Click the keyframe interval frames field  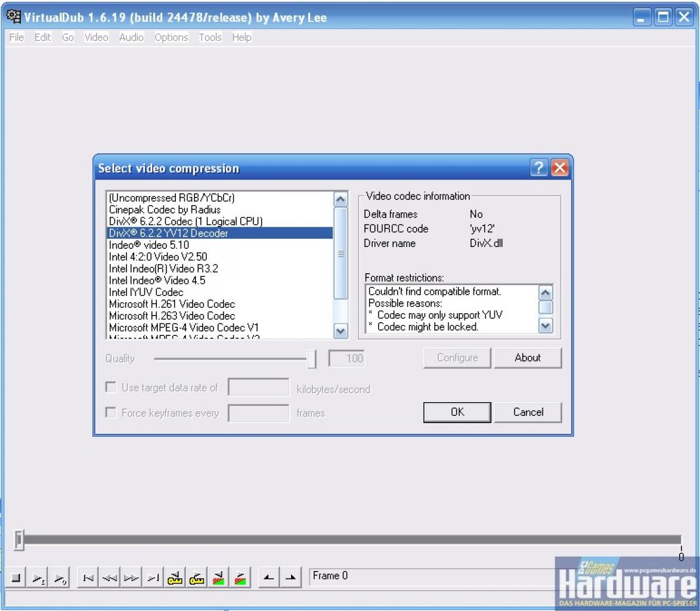259,413
